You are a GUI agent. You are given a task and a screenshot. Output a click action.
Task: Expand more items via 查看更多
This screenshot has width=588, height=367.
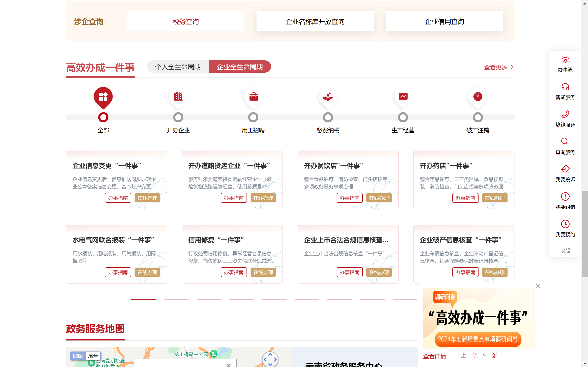(496, 67)
